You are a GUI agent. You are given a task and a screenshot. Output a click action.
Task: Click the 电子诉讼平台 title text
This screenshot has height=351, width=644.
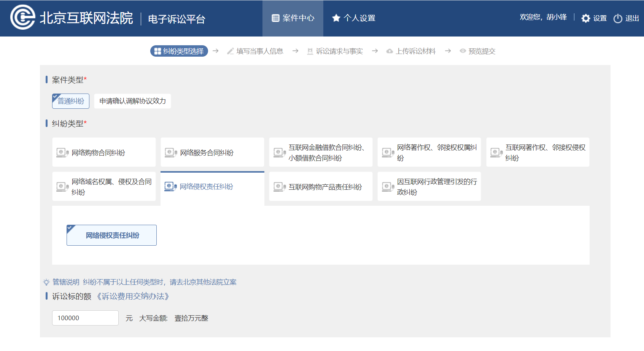(177, 19)
